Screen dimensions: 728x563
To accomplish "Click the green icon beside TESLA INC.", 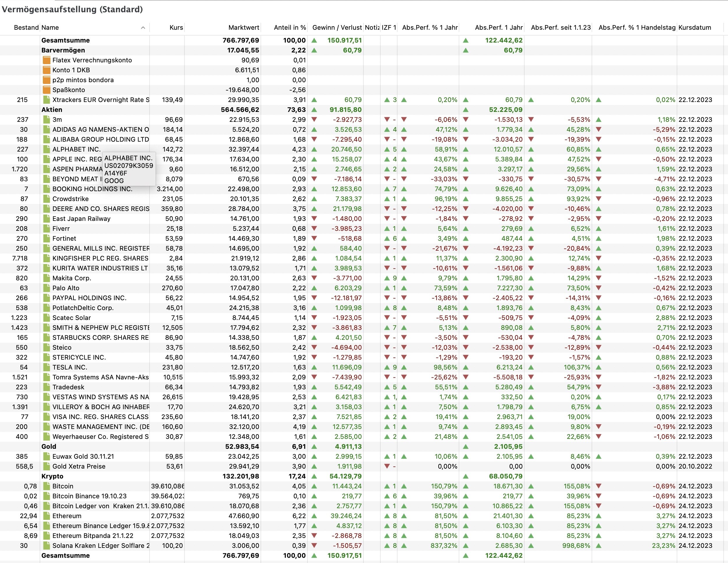I will 46,367.
